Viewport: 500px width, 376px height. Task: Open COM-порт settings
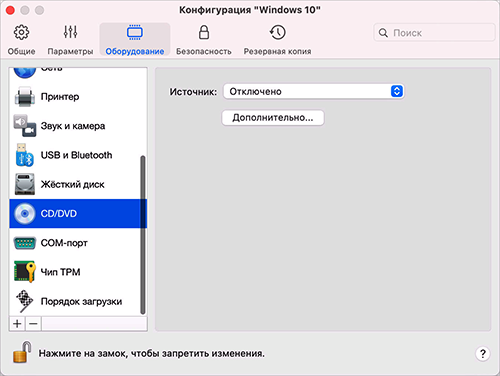pyautogui.click(x=78, y=243)
